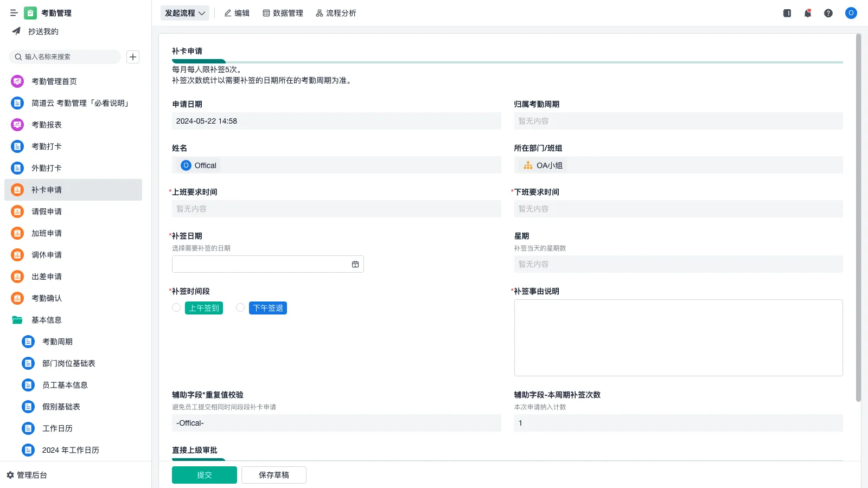The image size is (868, 488).
Task: Click the contact book panel icon in top bar
Action: coord(786,13)
